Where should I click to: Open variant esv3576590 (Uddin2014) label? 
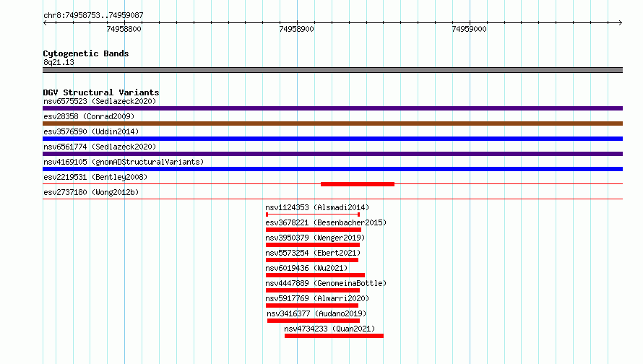[91, 131]
